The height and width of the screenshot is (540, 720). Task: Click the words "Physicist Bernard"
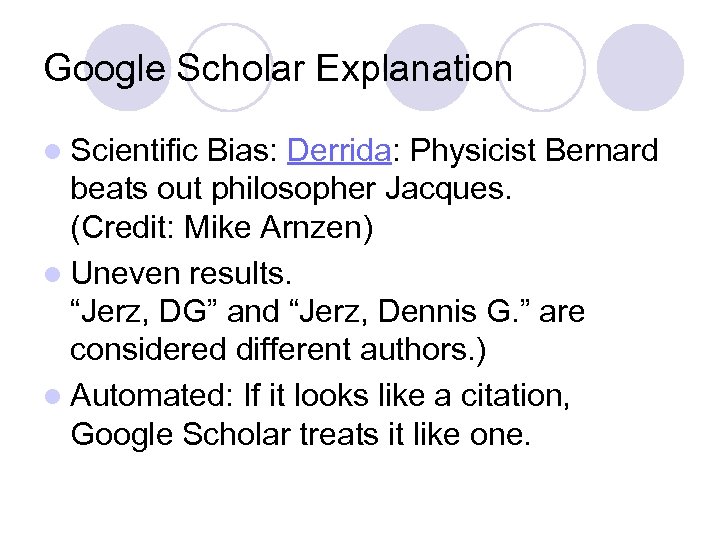point(535,151)
